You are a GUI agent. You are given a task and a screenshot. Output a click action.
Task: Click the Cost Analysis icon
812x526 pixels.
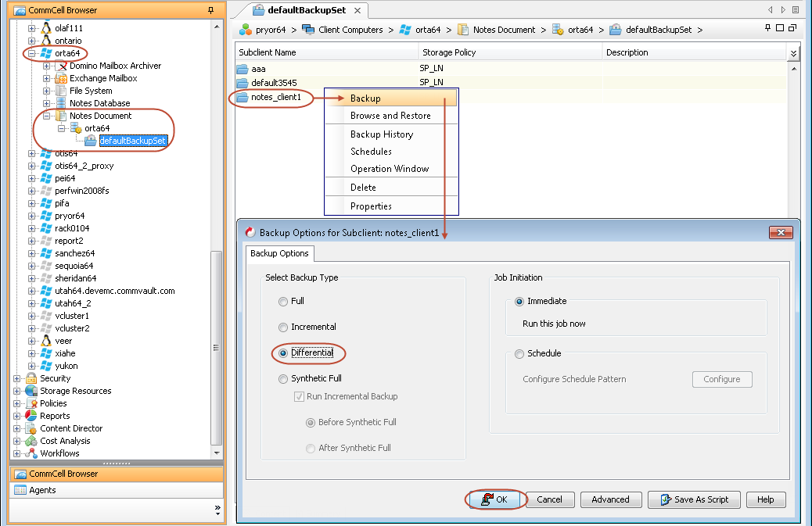click(x=31, y=441)
